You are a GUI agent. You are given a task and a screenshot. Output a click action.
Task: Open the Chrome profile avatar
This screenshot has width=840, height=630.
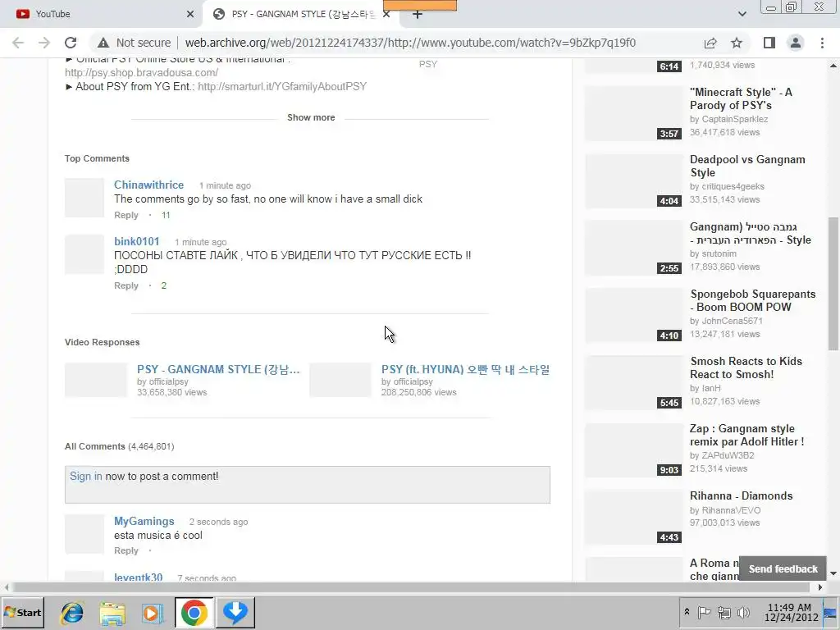(x=796, y=43)
